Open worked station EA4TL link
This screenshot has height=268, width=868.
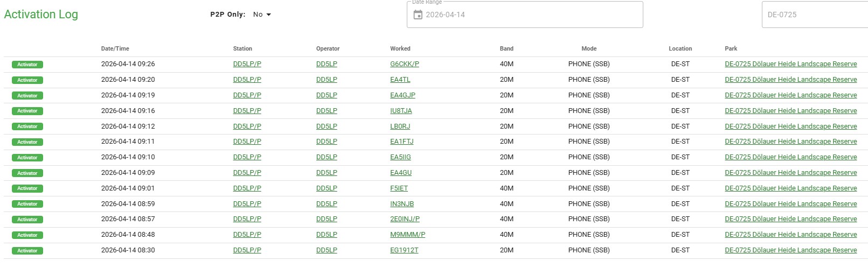400,80
